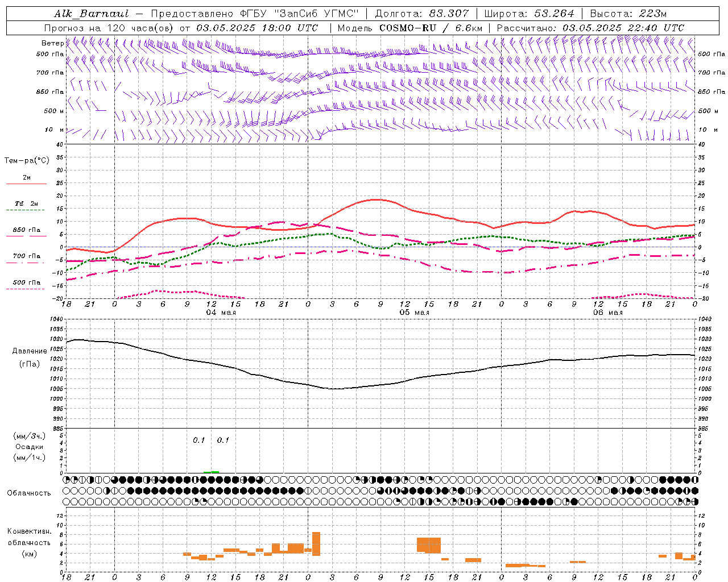
Task: Click the (мм/3ч.) precipitation unit label
Action: [x=30, y=436]
